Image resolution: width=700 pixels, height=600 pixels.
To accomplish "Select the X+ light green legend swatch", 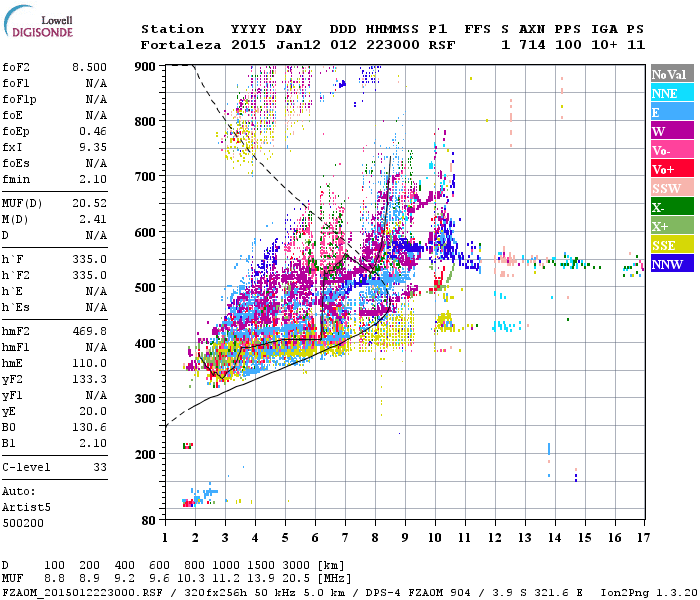I will coord(672,226).
